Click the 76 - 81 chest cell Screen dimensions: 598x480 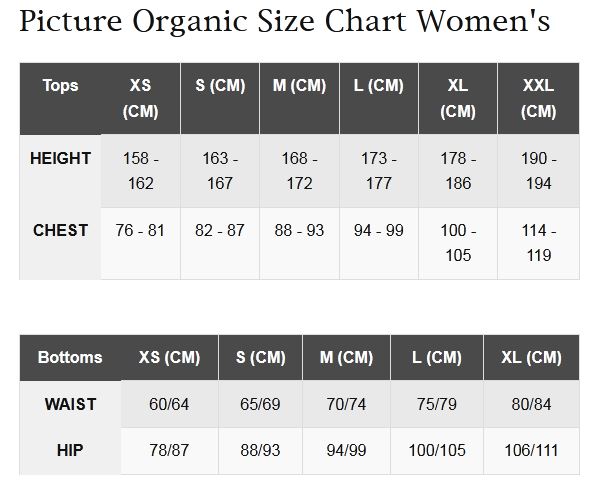tap(140, 243)
